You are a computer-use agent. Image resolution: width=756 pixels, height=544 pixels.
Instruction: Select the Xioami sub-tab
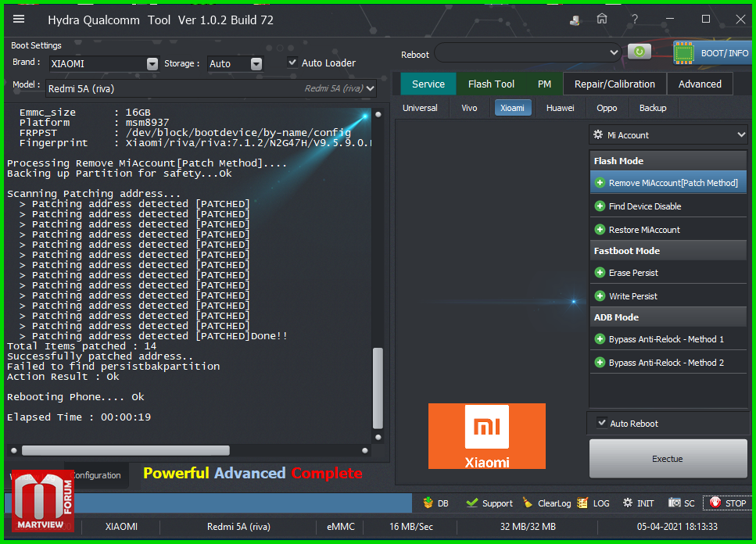click(x=513, y=108)
